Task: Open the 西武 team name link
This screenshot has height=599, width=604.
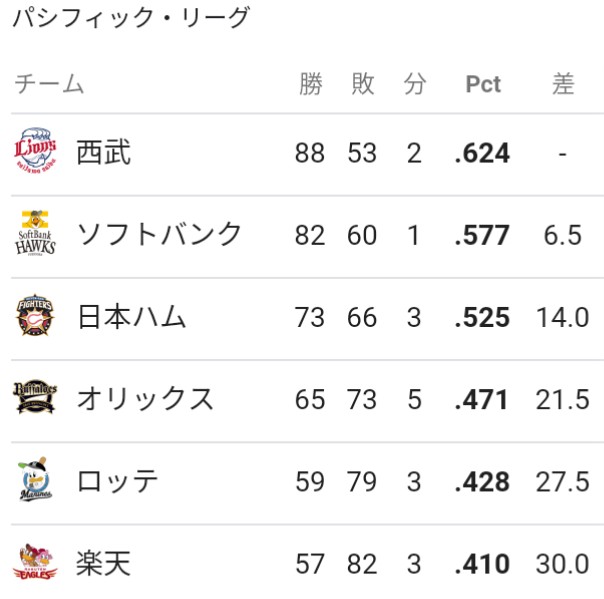Action: [x=104, y=152]
